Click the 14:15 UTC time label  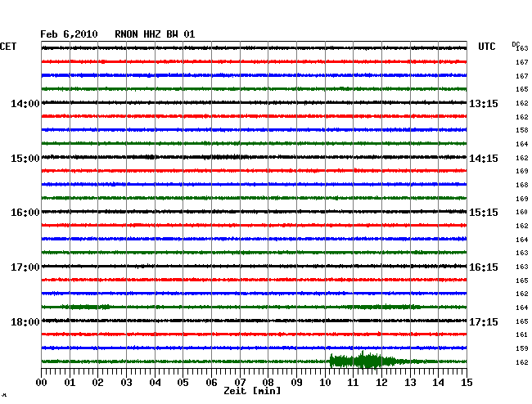[484, 159]
